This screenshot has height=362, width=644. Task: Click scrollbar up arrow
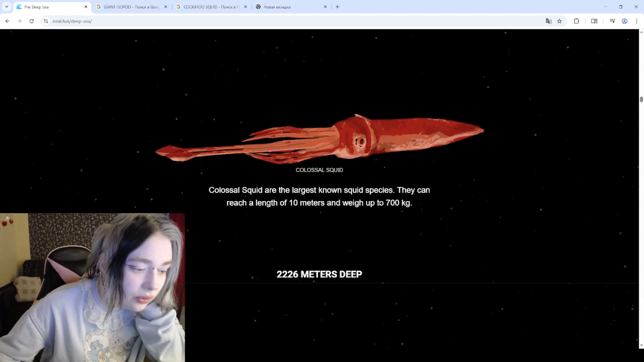click(641, 32)
